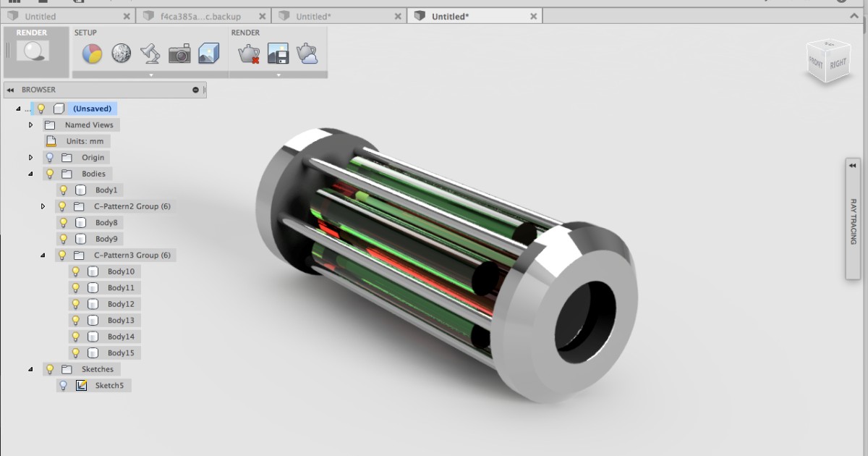Hide Sketch5 using its lightbulb toggle

pyautogui.click(x=64, y=385)
